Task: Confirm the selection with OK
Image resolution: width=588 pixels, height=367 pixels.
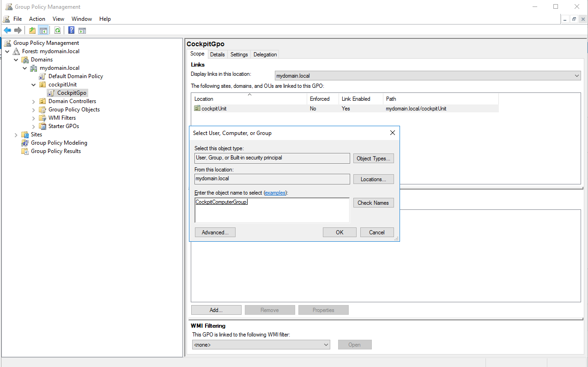Action: (339, 232)
